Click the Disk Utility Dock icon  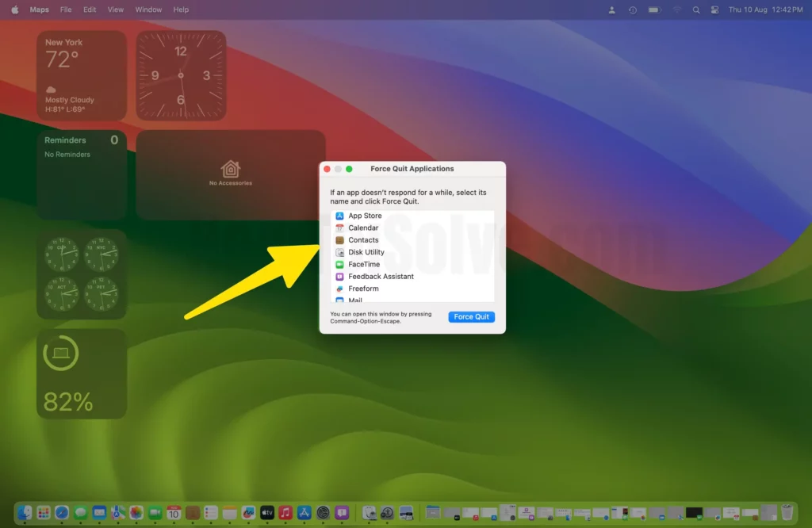tap(369, 512)
